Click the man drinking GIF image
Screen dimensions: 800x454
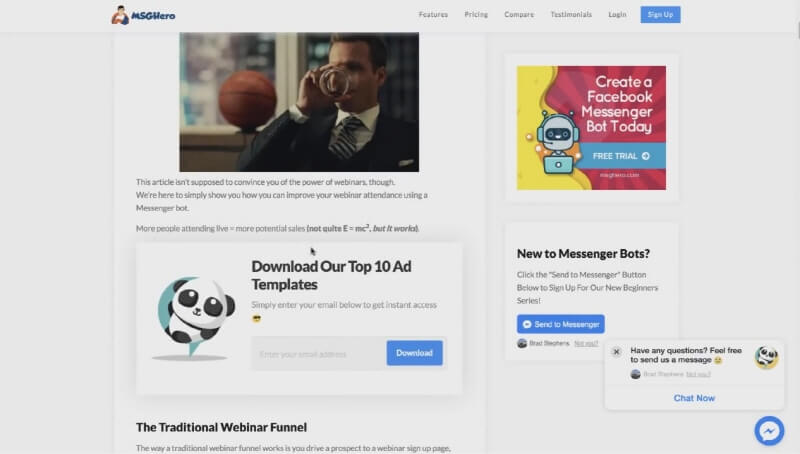pyautogui.click(x=299, y=102)
